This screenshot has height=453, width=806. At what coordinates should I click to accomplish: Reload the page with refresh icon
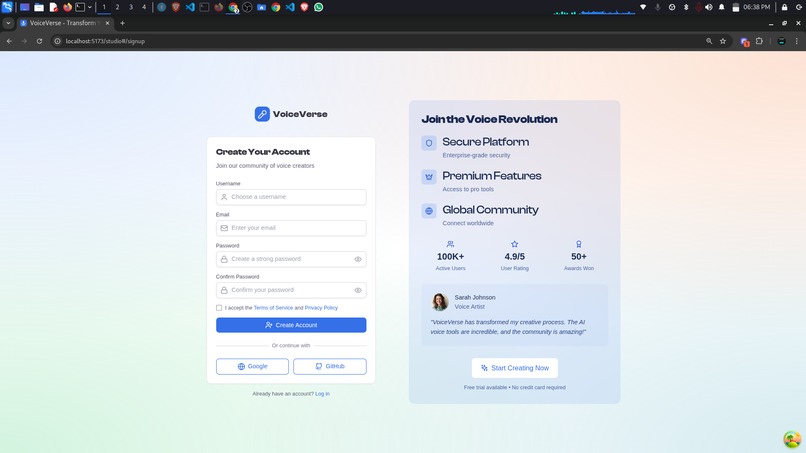coord(39,41)
